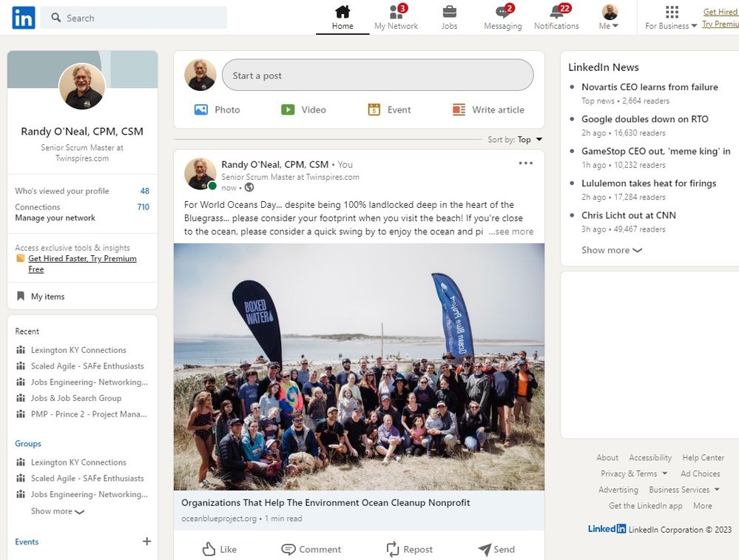Click the Start a post field
This screenshot has width=739, height=560.
point(377,75)
